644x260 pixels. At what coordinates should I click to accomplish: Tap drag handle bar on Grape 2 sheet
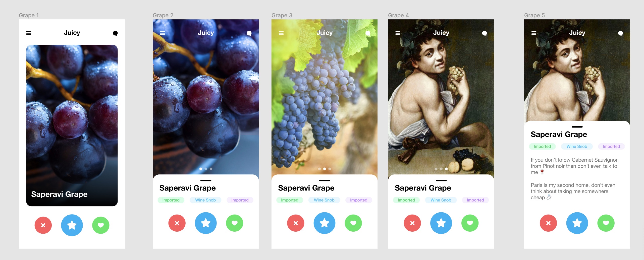(206, 180)
